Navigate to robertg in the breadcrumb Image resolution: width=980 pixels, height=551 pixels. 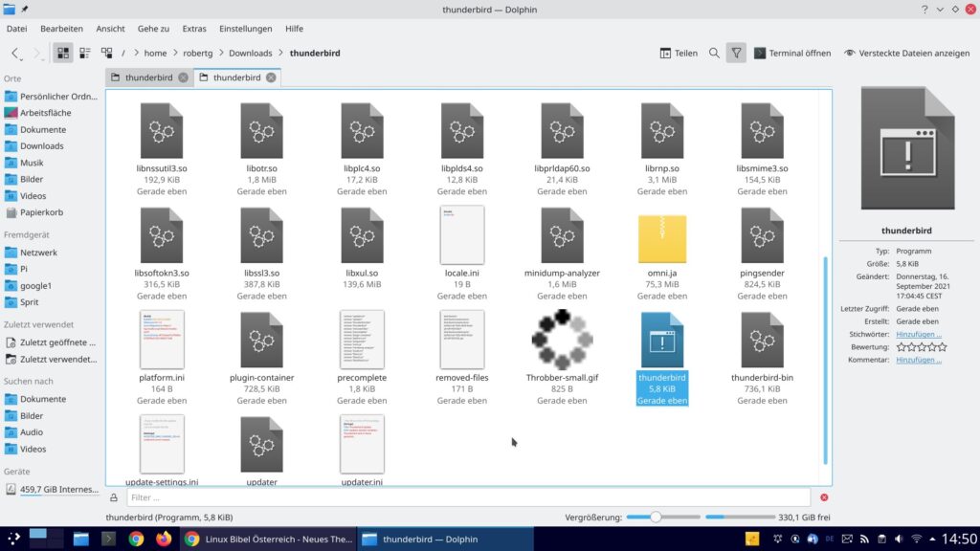[x=197, y=54]
